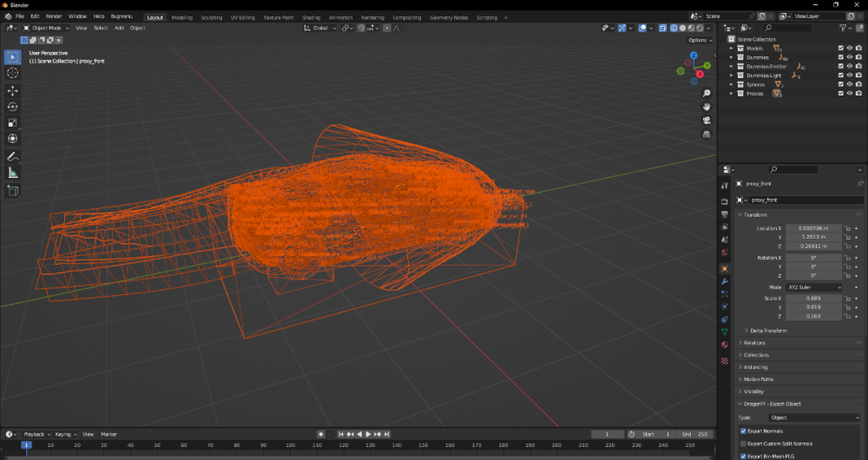This screenshot has width=868, height=460.
Task: Select the Annotate pencil tool
Action: 13,157
